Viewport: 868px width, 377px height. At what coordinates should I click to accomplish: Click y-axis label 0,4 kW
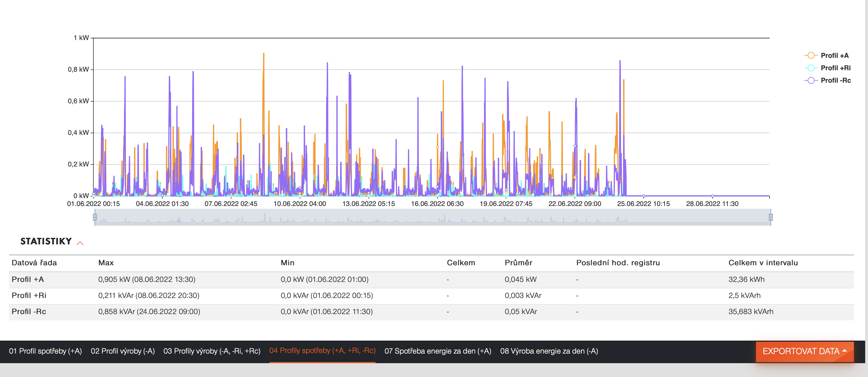(x=78, y=133)
